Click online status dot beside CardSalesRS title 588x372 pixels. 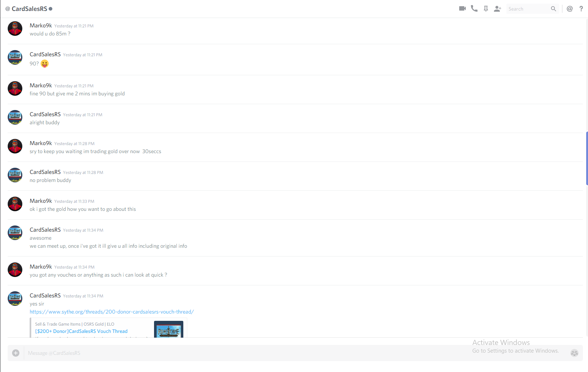click(x=50, y=9)
